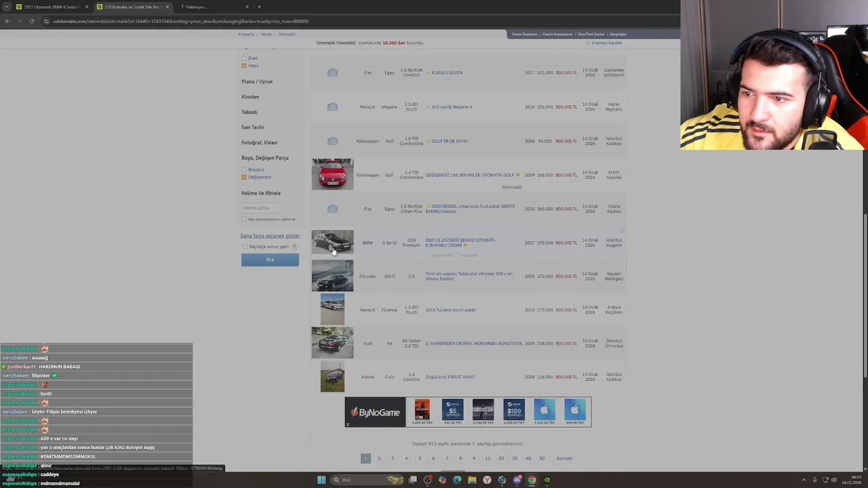Open a new browser tab
The width and height of the screenshot is (868, 488).
pos(259,7)
